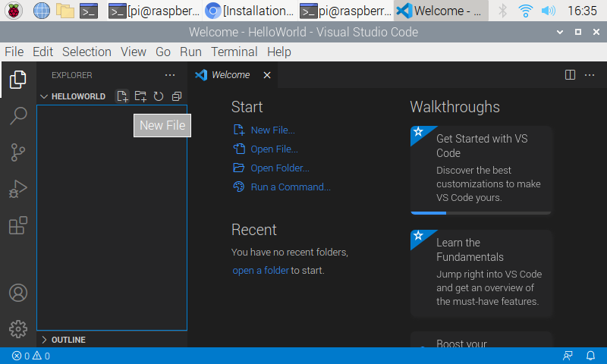Open the Manage gear icon

17,329
